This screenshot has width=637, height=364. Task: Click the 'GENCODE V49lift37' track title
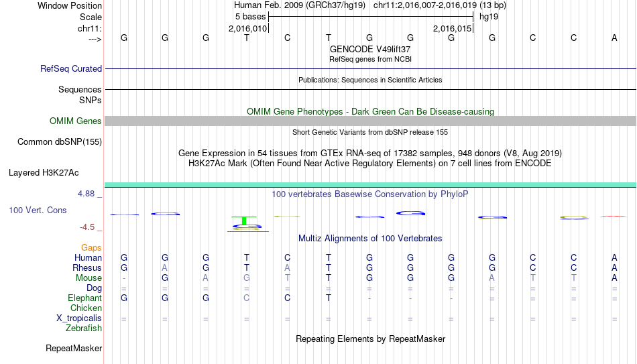coord(370,49)
